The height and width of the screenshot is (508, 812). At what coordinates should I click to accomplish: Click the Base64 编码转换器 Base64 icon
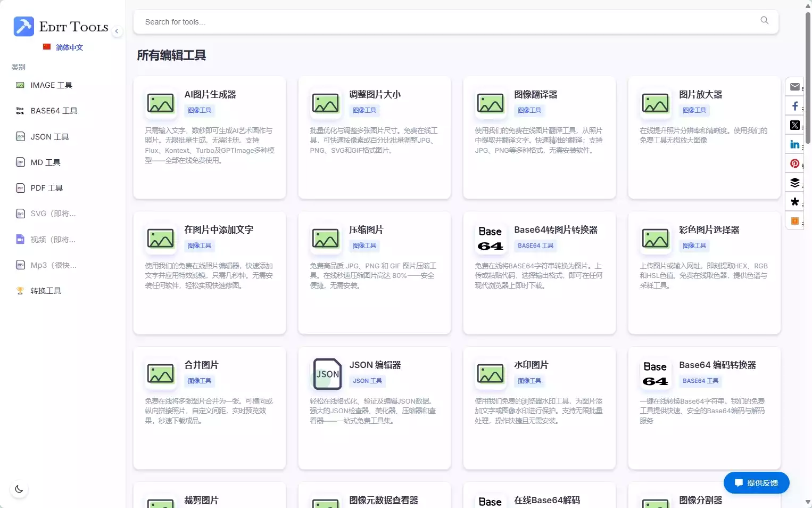point(656,374)
